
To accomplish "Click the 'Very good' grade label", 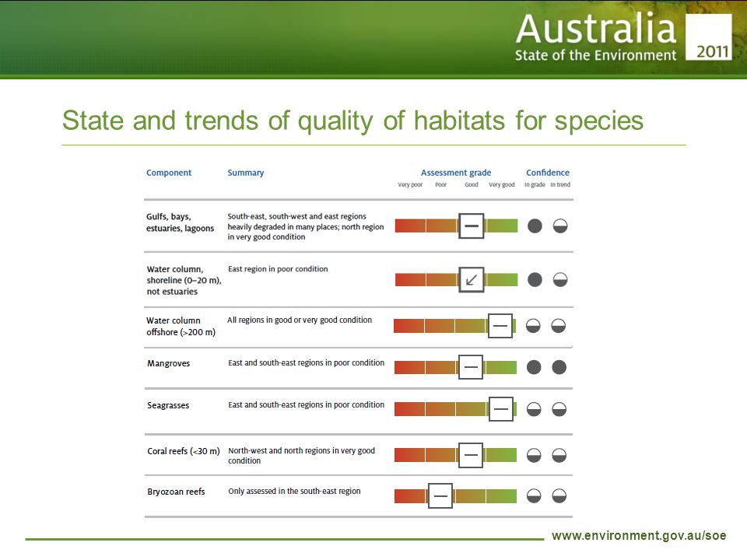I will [502, 185].
